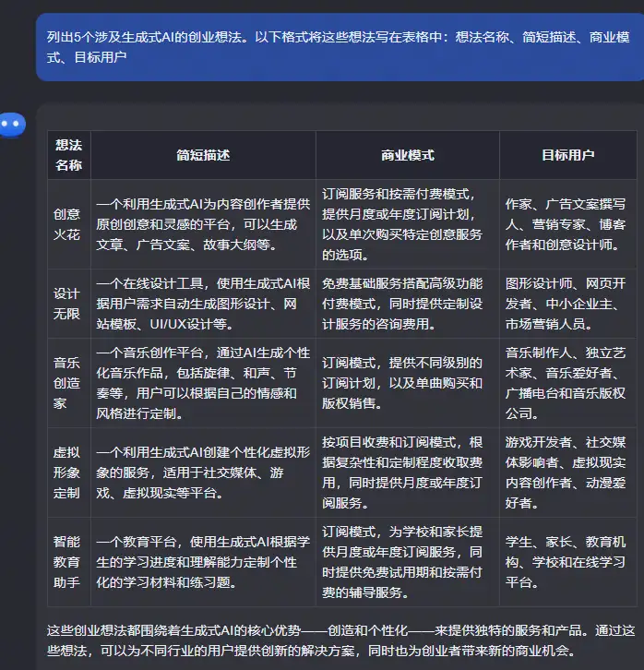Click description cell about 教育平台

click(203, 562)
